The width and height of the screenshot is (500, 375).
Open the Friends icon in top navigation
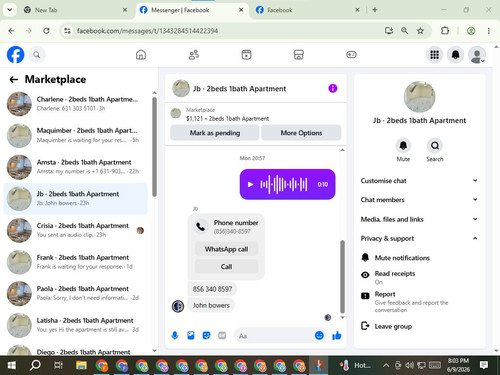tap(194, 55)
